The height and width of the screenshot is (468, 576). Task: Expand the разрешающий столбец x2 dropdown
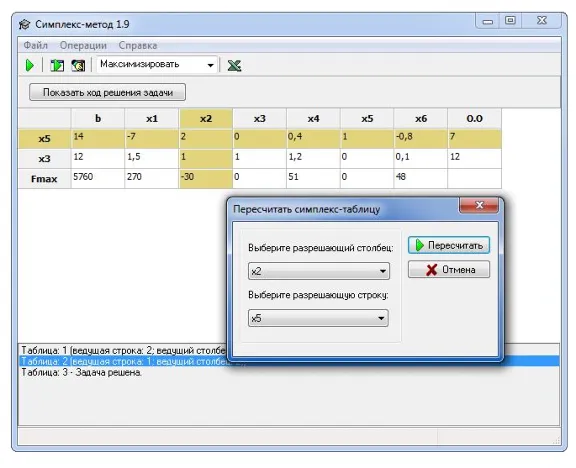point(319,271)
